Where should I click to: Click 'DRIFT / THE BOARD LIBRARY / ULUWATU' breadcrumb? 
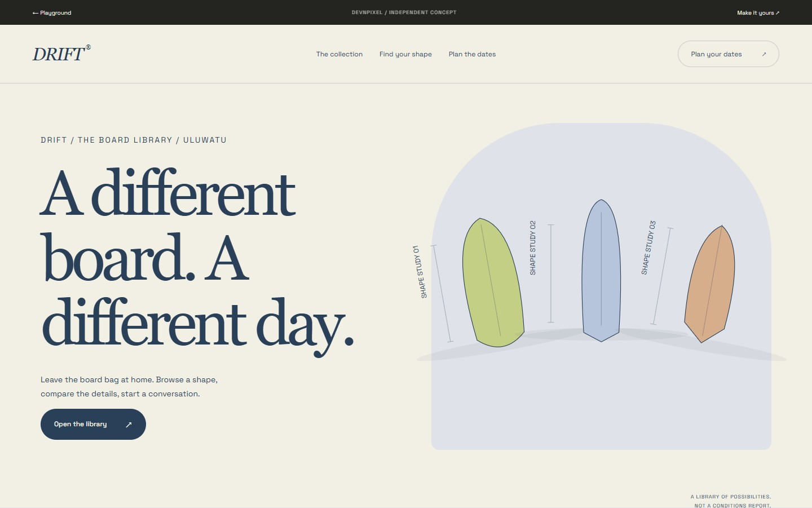134,140
